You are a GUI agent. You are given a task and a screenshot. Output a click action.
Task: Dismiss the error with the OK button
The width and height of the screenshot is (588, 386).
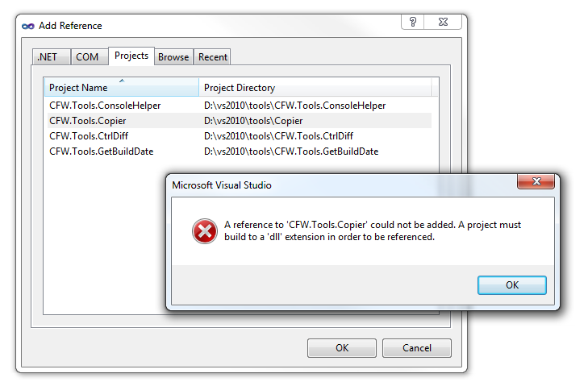(x=512, y=285)
